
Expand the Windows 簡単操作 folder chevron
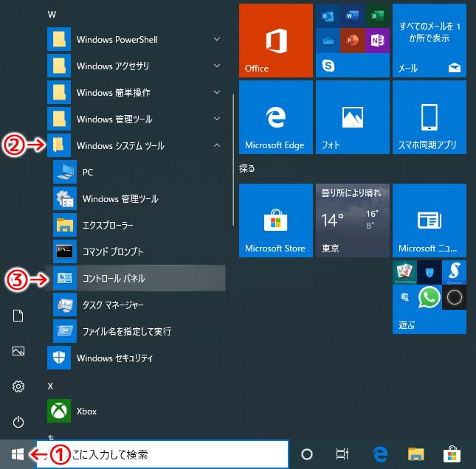(217, 92)
